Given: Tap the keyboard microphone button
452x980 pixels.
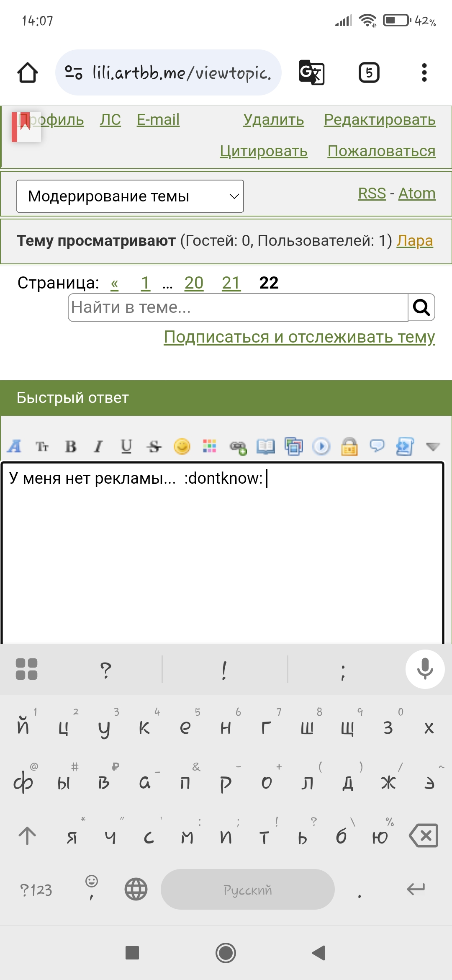Looking at the screenshot, I should 425,669.
